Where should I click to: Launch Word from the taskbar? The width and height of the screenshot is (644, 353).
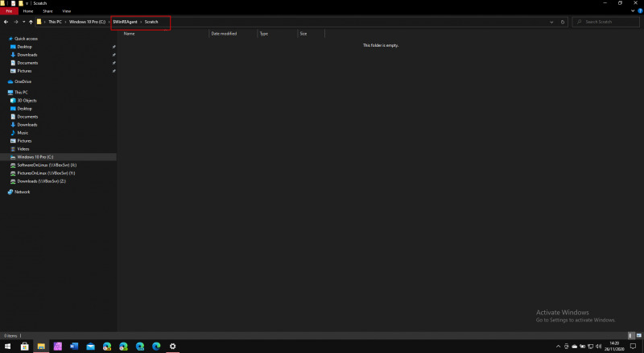click(x=74, y=346)
